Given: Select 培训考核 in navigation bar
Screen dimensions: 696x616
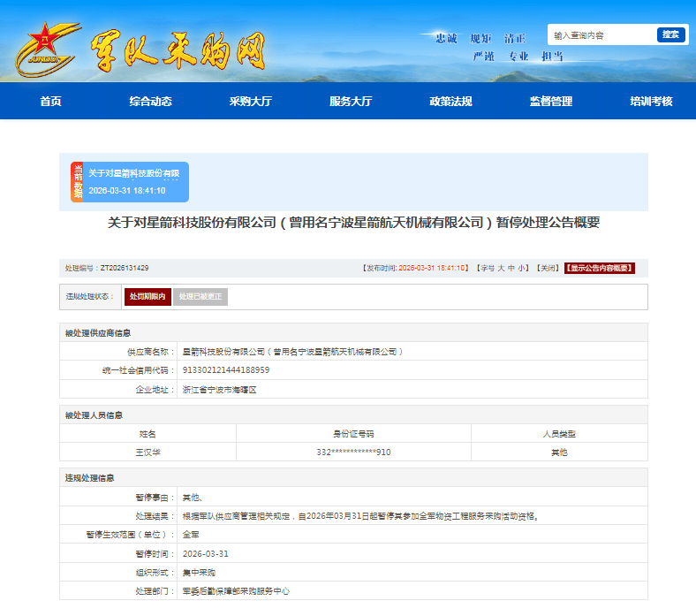Looking at the screenshot, I should pyautogui.click(x=651, y=102).
